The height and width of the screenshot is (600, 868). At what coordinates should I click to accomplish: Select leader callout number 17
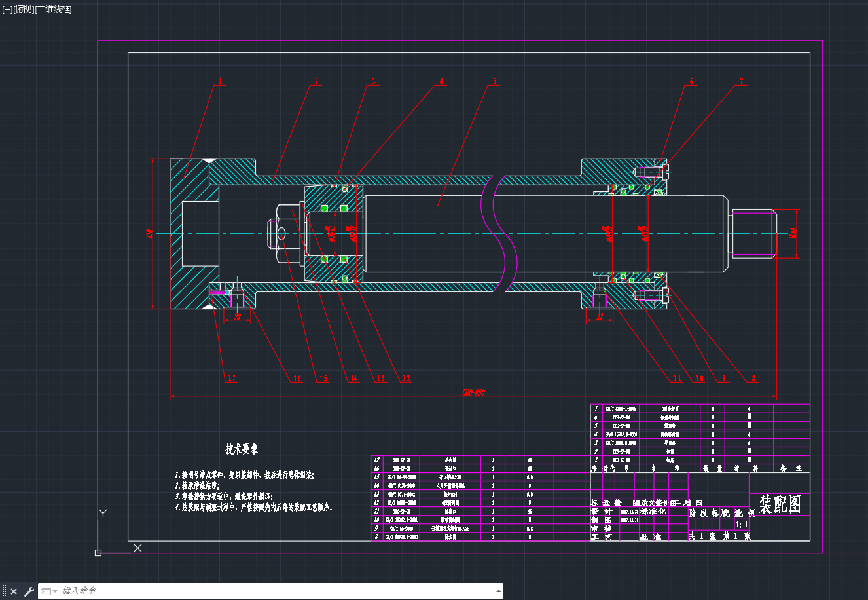pyautogui.click(x=232, y=378)
